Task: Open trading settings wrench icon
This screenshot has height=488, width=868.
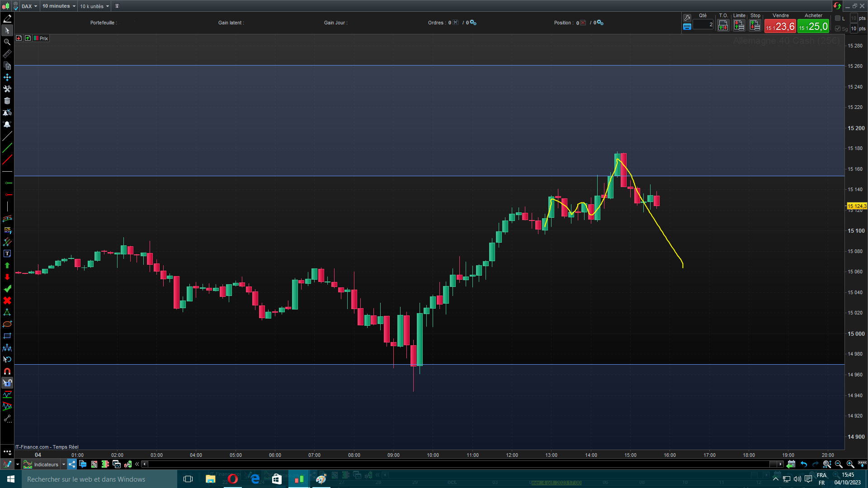Action: 687,18
